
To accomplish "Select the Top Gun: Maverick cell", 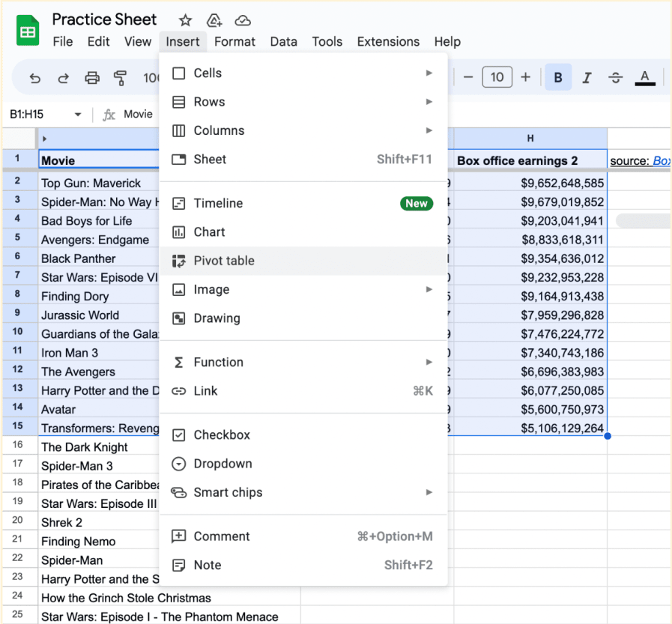I will (99, 183).
